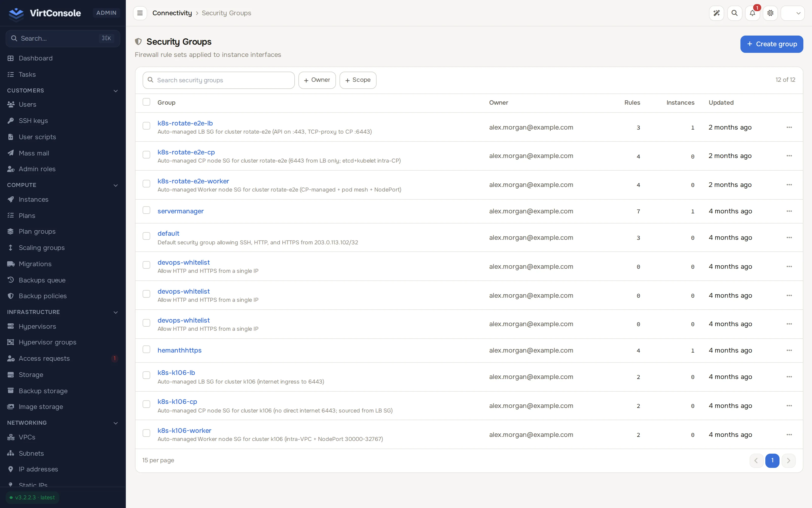
Task: Toggle the select-all groups checkbox
Action: (146, 102)
